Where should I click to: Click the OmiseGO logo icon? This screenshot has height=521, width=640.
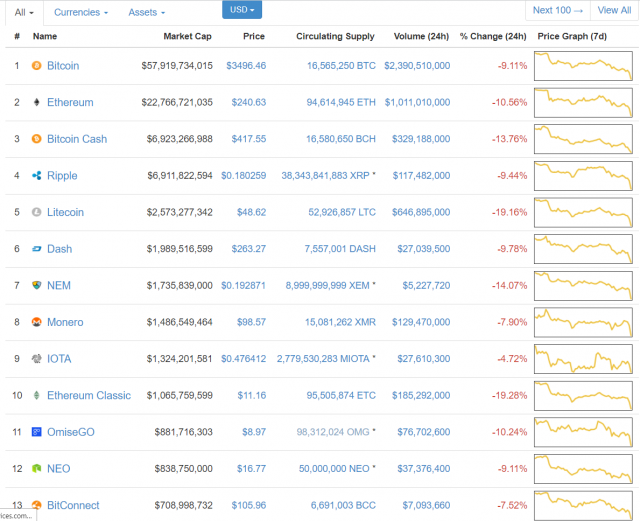[37, 432]
